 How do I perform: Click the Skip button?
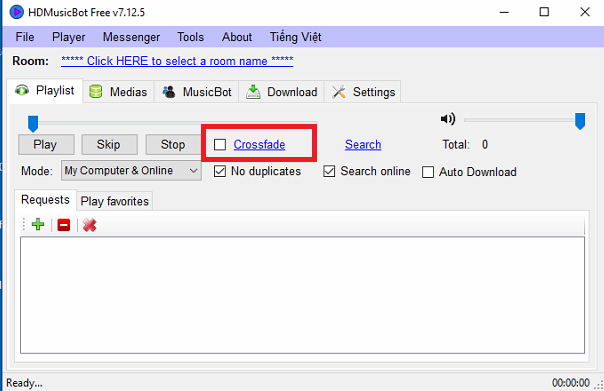coord(109,145)
